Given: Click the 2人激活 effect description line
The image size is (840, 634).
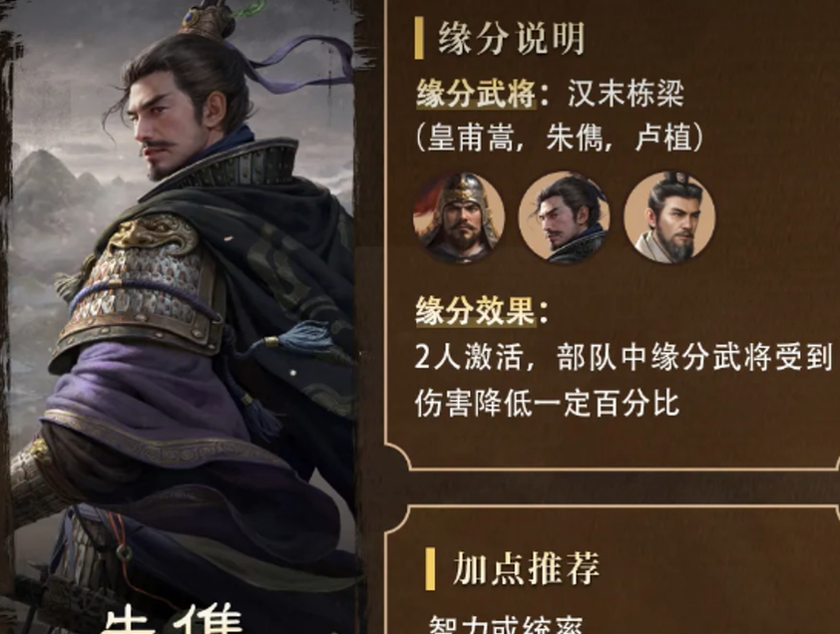Looking at the screenshot, I should click(x=625, y=357).
